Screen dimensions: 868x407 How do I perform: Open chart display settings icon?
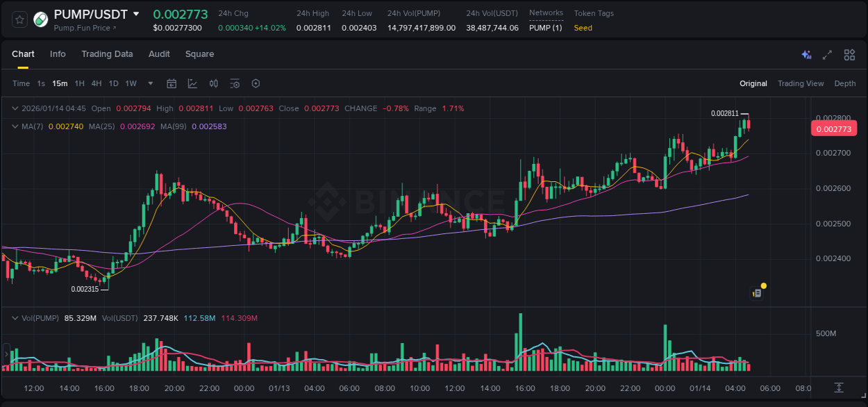tap(234, 83)
